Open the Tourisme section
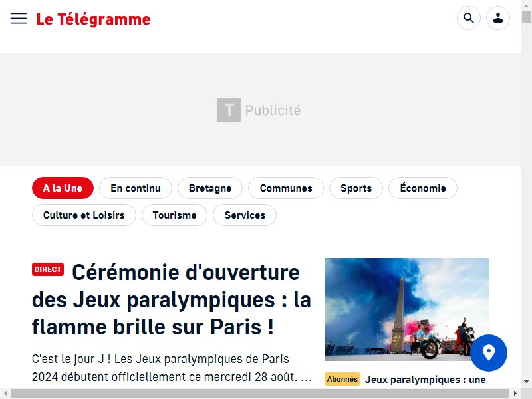Image resolution: width=532 pixels, height=399 pixels. pos(174,215)
